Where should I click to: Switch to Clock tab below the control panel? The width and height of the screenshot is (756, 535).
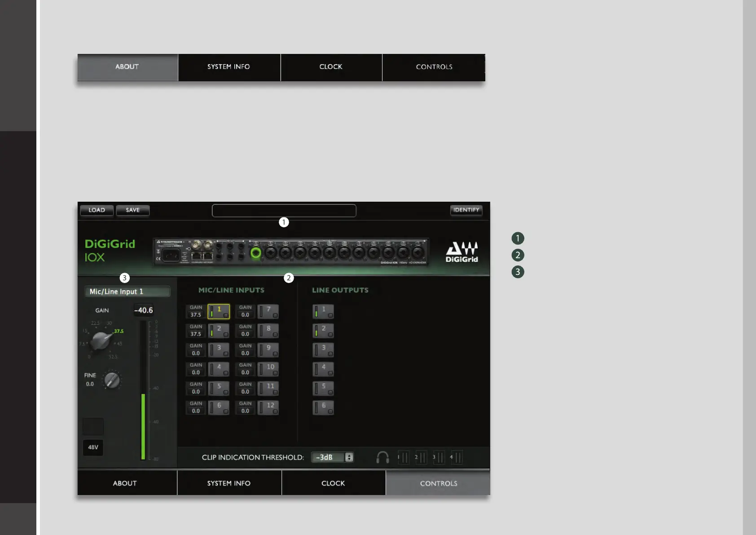point(334,483)
